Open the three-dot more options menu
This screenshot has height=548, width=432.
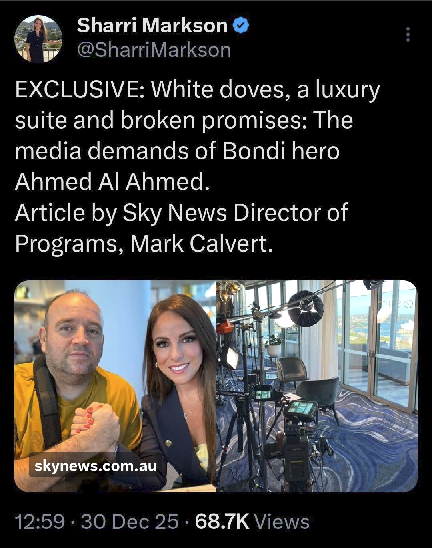click(x=408, y=35)
